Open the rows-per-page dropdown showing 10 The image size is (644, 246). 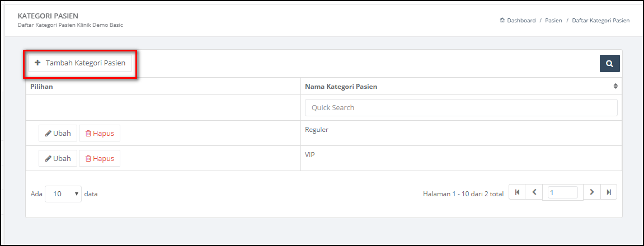63,194
